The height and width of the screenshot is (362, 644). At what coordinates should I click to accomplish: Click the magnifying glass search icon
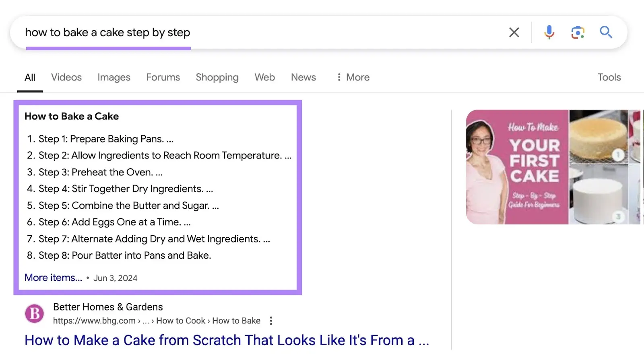click(x=606, y=32)
